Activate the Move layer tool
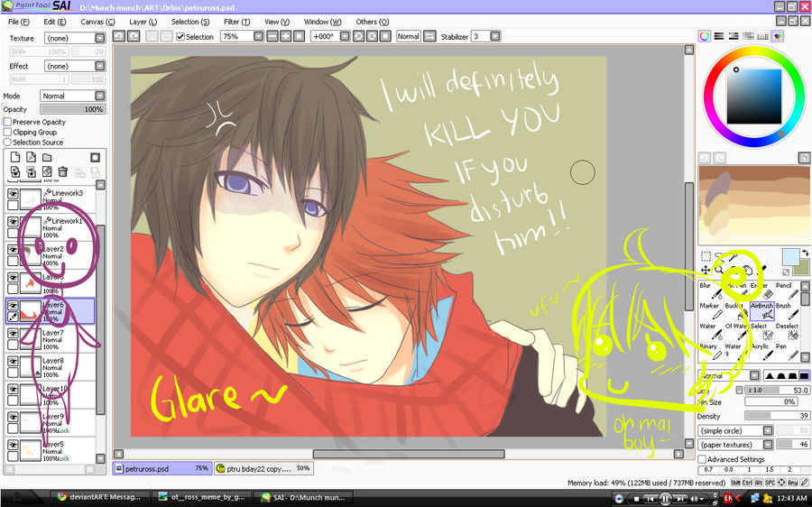Viewport: 812px width, 507px height. 706,270
